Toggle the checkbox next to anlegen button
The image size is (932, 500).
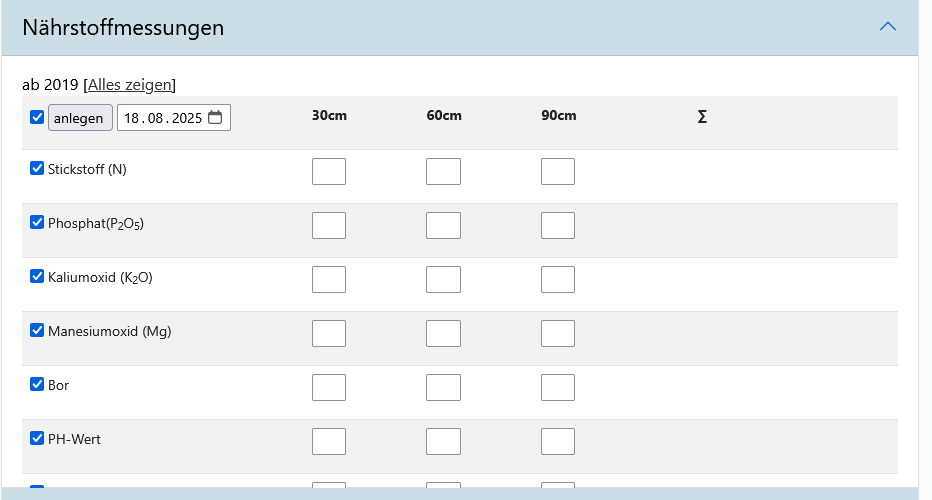point(37,118)
